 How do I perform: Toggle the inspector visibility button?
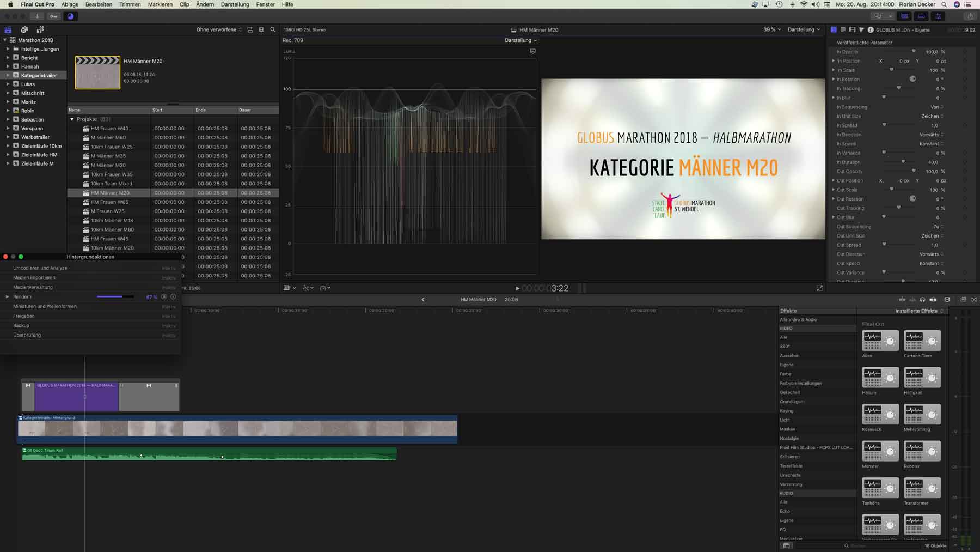coord(938,16)
